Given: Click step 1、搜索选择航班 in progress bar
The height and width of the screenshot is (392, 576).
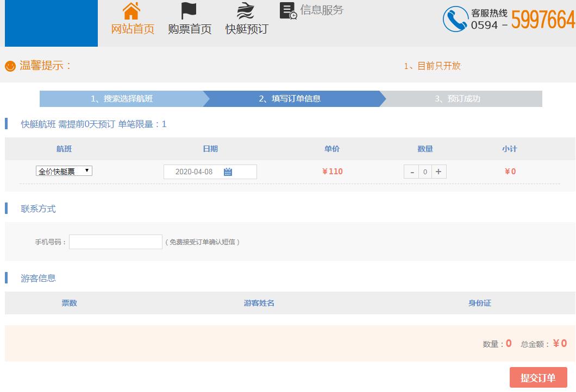Looking at the screenshot, I should click(x=122, y=99).
